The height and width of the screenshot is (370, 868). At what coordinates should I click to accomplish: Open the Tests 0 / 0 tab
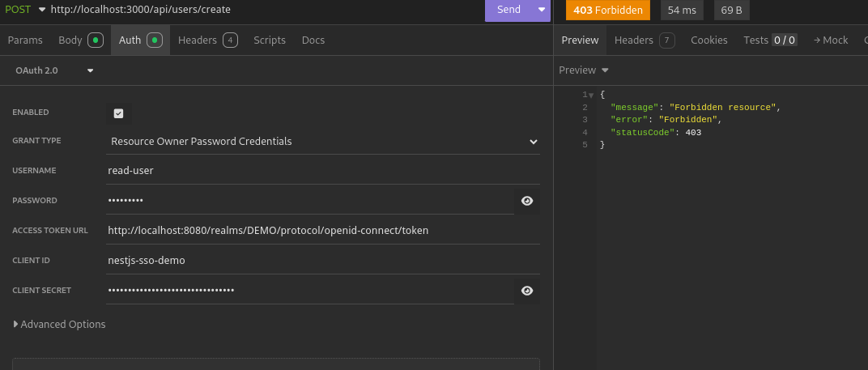(770, 40)
